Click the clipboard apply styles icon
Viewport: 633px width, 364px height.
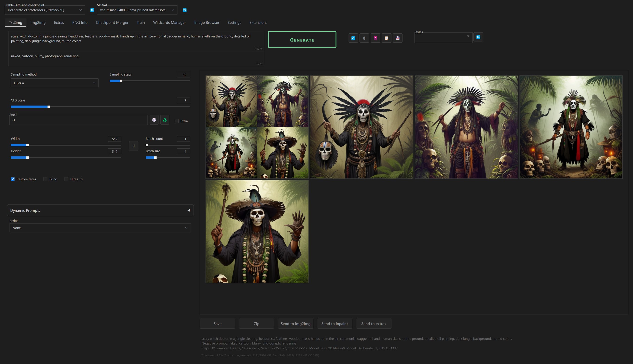pos(386,38)
